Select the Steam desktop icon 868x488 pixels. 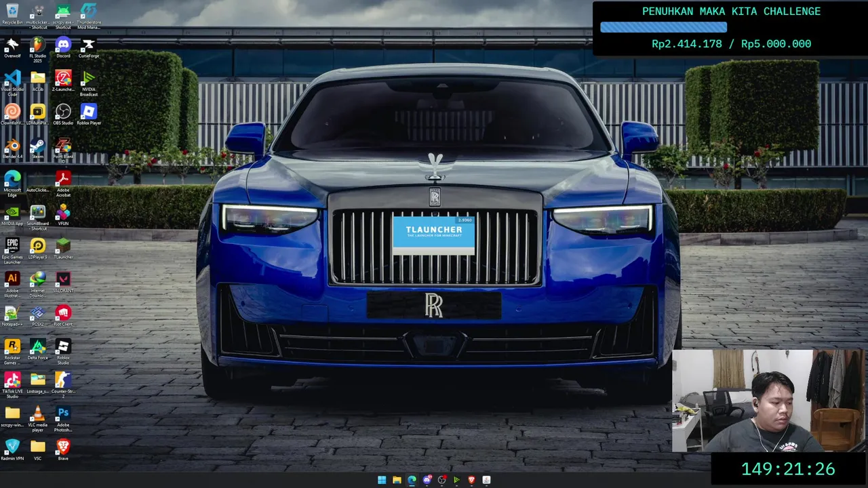coord(38,148)
